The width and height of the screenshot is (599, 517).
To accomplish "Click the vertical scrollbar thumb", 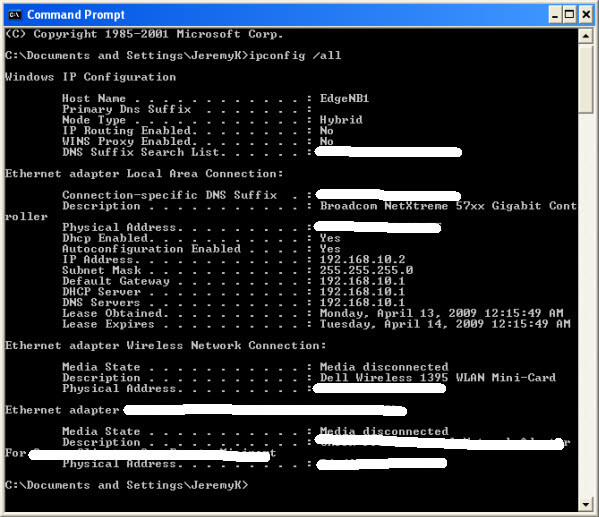I will [585, 78].
